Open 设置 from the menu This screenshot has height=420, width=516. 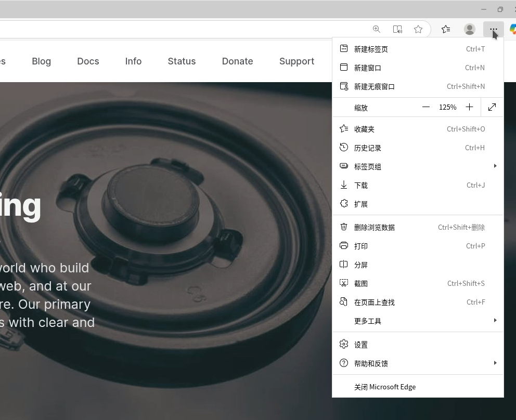tap(361, 345)
